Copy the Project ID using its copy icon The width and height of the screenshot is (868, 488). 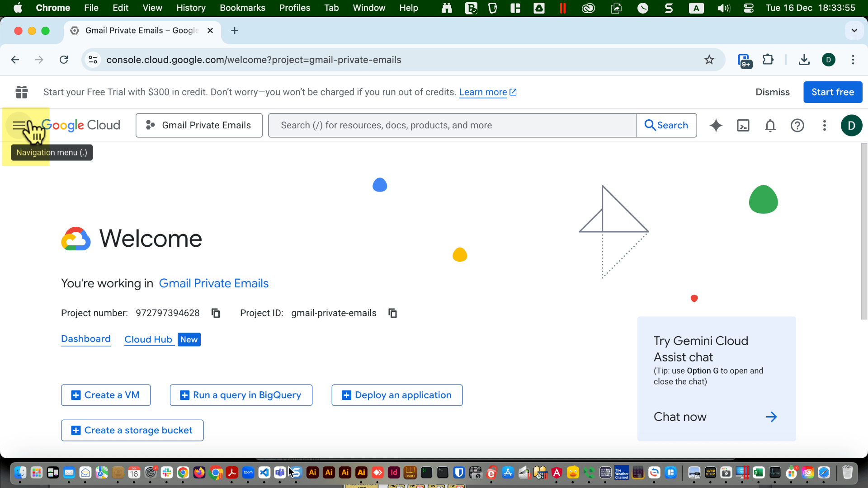pos(392,313)
